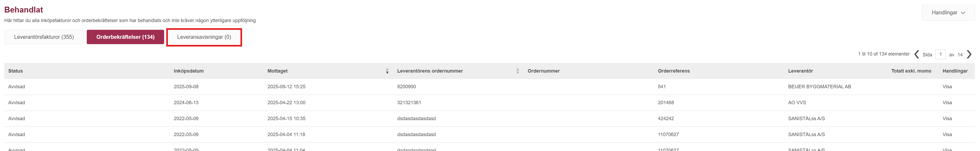Click Visa for order received 2025-04-04 11:18
Screen dimensions: 980x151
click(947, 134)
